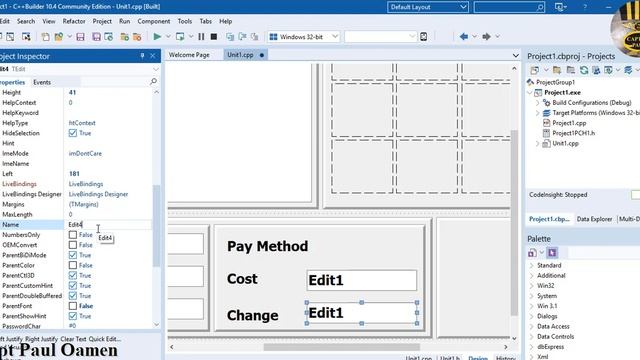Open the component selector dropdown in Object Inspector
The image size is (640, 360).
click(156, 69)
